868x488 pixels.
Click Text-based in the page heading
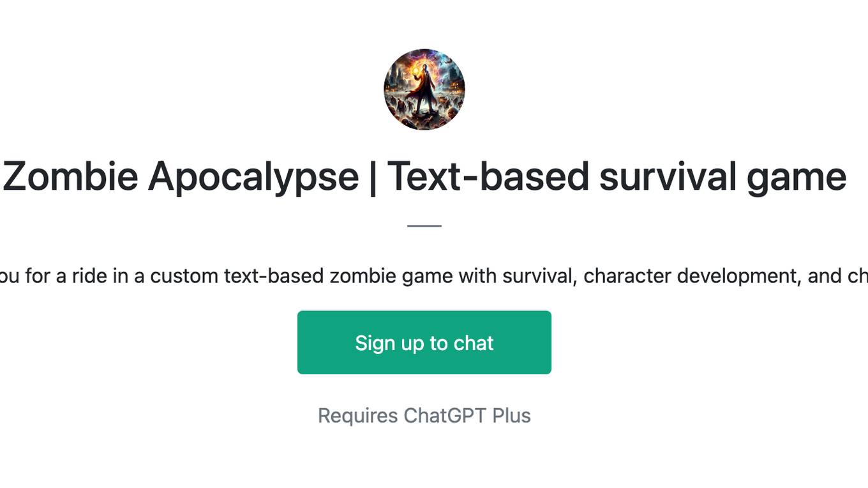(x=488, y=176)
